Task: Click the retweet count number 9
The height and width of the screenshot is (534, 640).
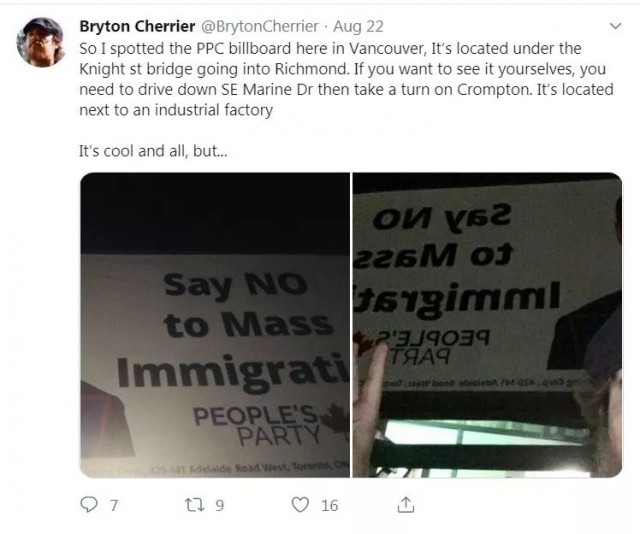Action: pyautogui.click(x=220, y=505)
